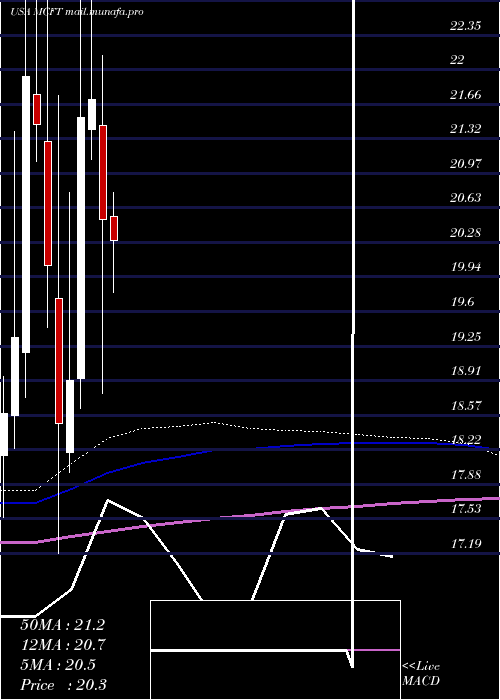Click the 17.88 price axis label
The height and width of the screenshot is (700, 500).
[465, 475]
